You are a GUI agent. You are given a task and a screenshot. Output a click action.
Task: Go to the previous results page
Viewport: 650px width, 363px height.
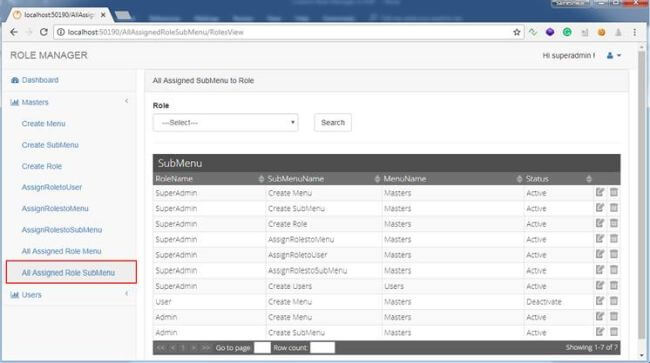pos(173,348)
